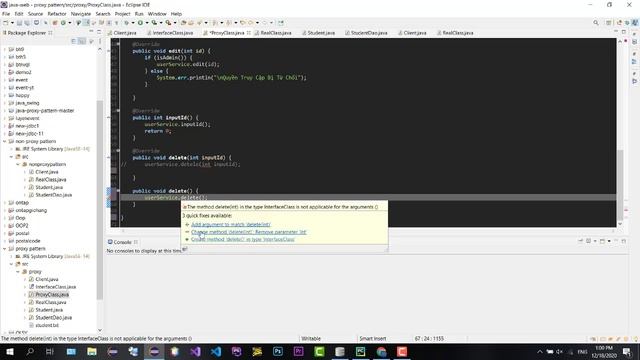
Task: Select StudentDao.java under nonproxypattern
Action: pyautogui.click(x=53, y=195)
